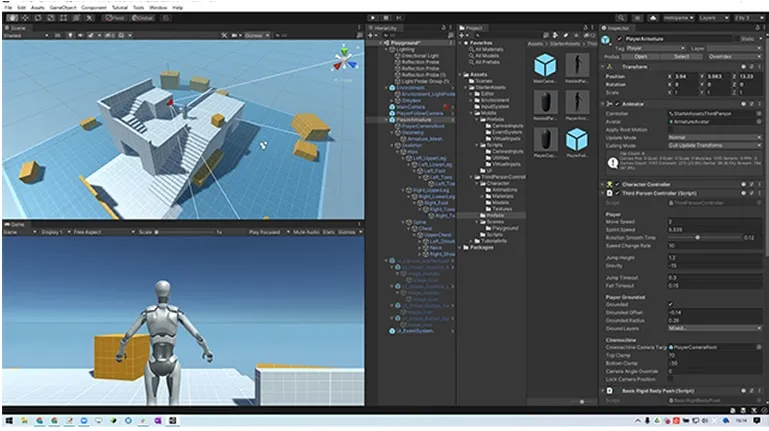Image resolution: width=769 pixels, height=431 pixels.
Task: Open the GameObject menu
Action: click(x=63, y=7)
